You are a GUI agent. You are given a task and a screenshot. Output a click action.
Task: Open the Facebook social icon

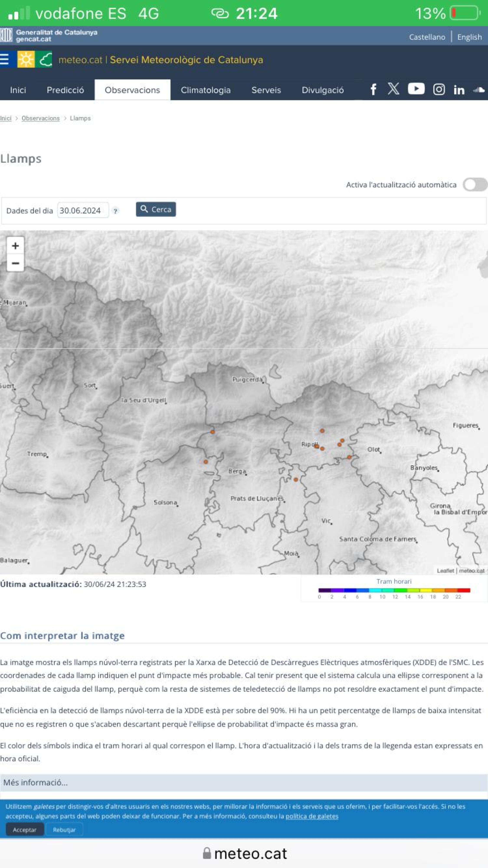(373, 90)
